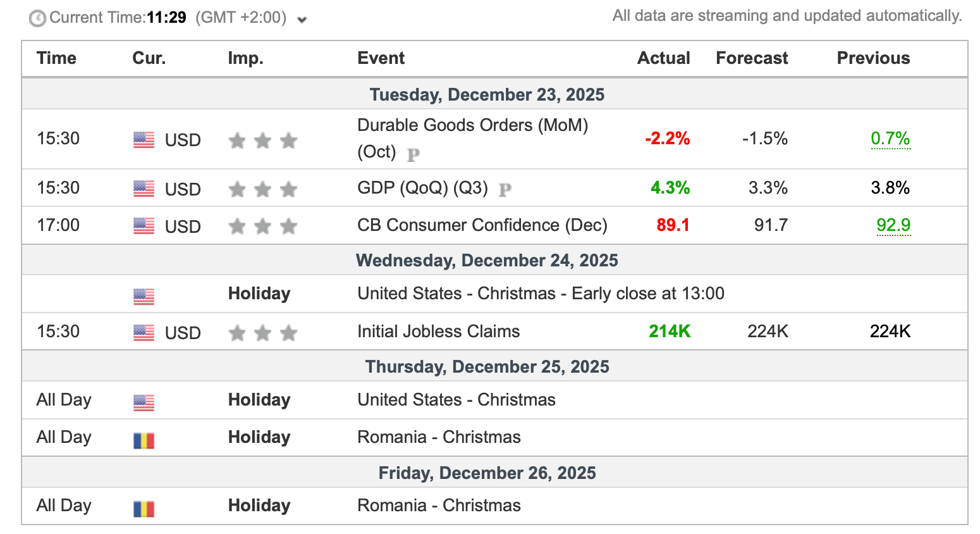Viewport: 980px width, 534px height.
Task: Click the preliminary P icon next to GDP (QoQ)
Action: click(505, 189)
